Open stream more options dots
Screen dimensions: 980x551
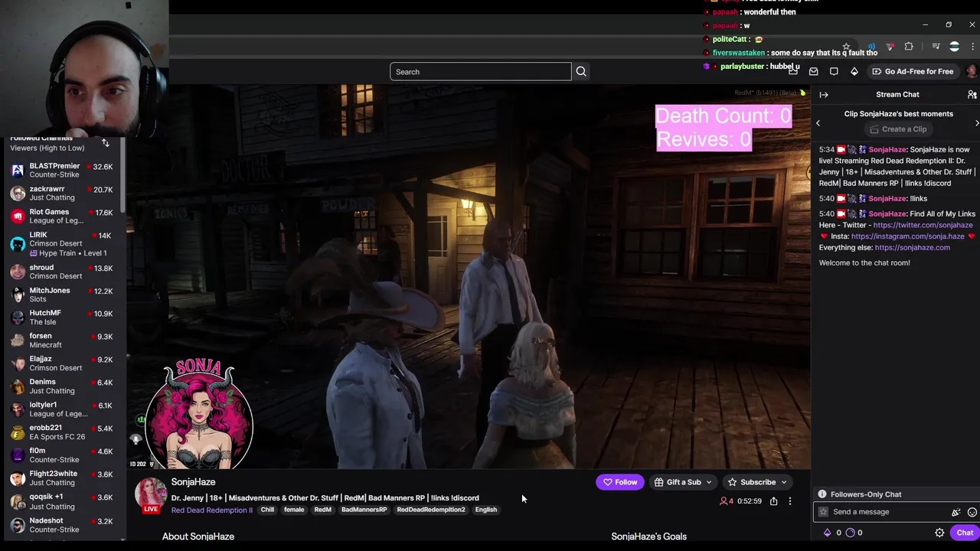coord(790,501)
